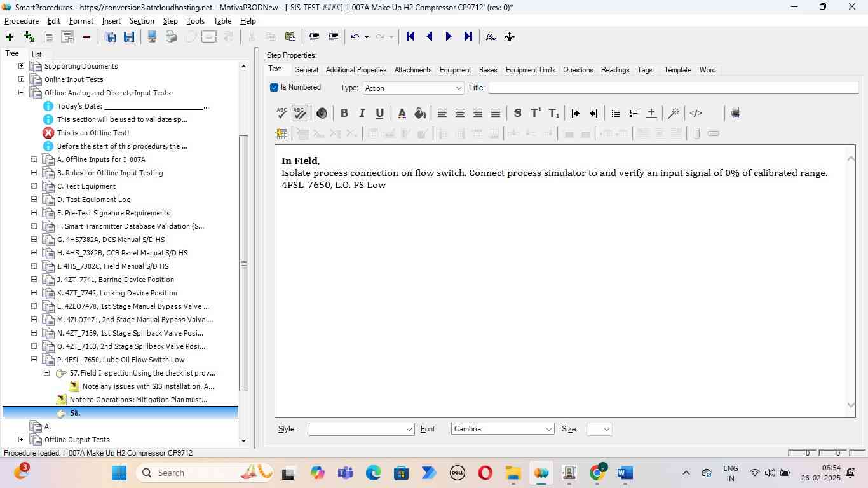Open the undo history dropdown arrow

click(x=367, y=37)
